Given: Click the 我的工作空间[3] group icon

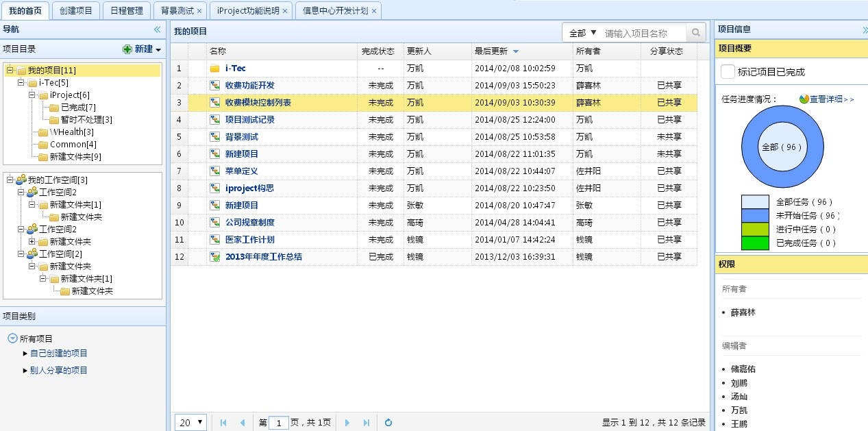Looking at the screenshot, I should (x=21, y=180).
